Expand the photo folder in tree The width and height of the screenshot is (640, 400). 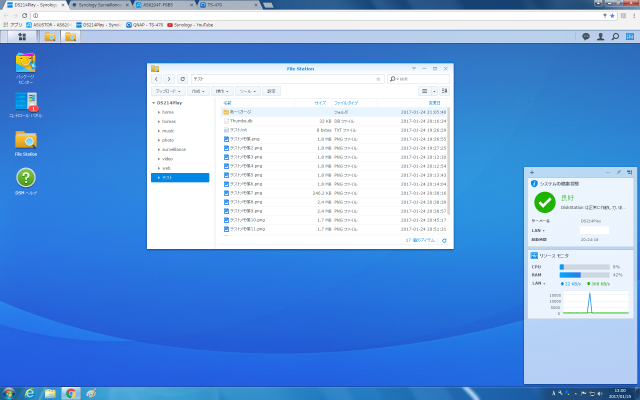click(x=157, y=140)
